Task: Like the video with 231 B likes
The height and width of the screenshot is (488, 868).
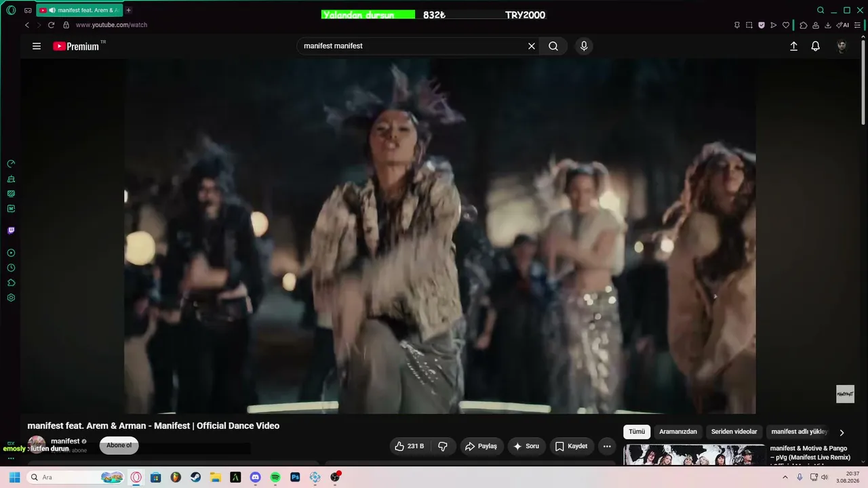Action: pos(410,446)
